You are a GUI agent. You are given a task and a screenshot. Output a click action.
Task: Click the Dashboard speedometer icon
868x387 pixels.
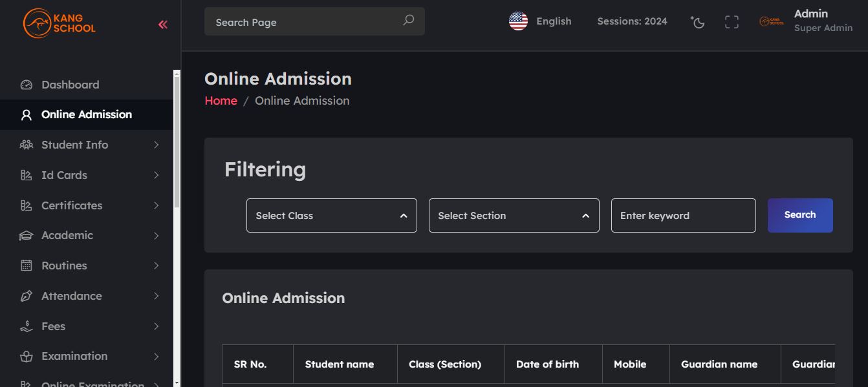(x=27, y=85)
